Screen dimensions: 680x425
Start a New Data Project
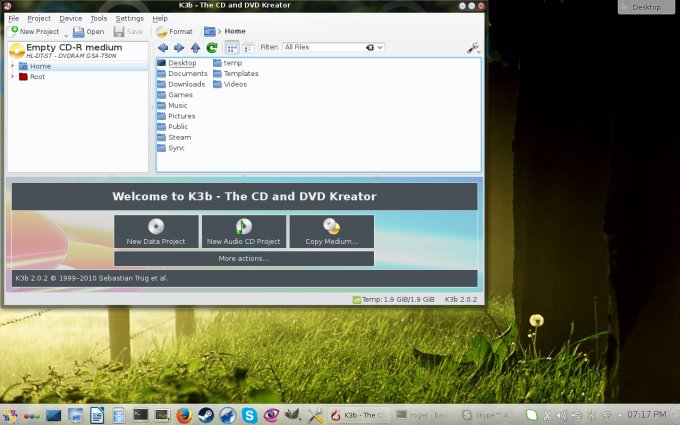click(x=156, y=231)
